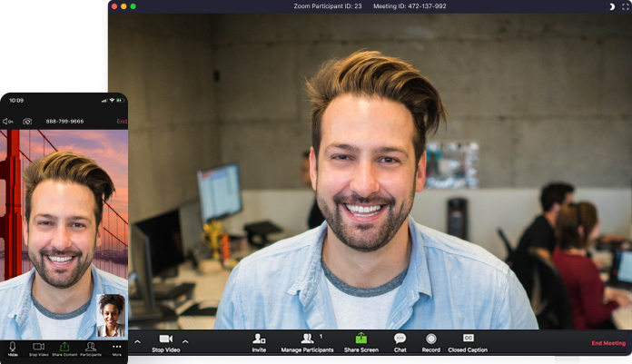The width and height of the screenshot is (632, 364).
Task: Tap Mute microphone icon on phone
Action: click(13, 347)
